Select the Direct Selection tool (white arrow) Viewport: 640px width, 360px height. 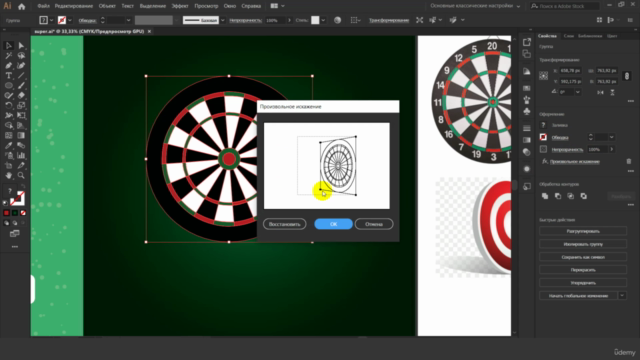(x=21, y=46)
